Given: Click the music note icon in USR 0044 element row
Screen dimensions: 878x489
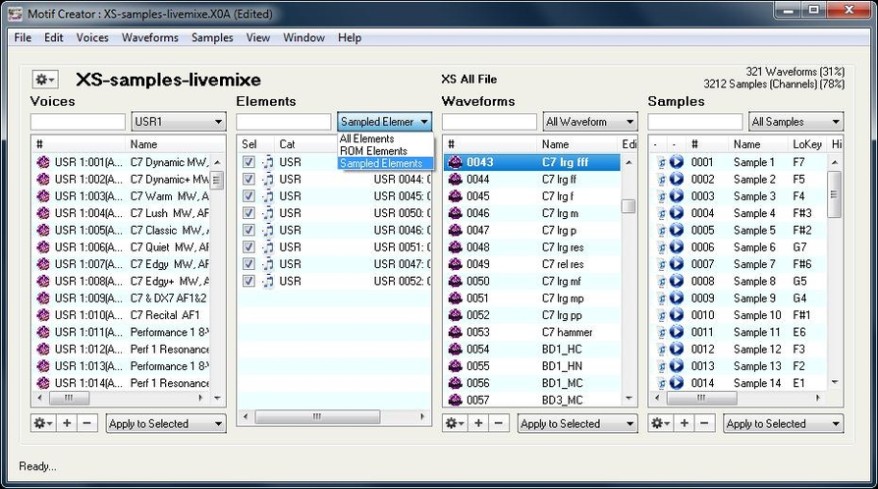Looking at the screenshot, I should tap(268, 179).
